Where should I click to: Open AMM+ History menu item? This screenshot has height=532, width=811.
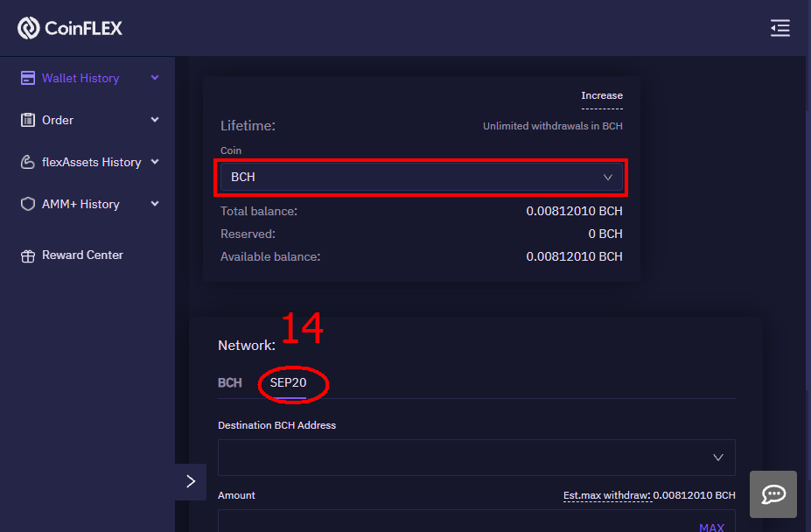[x=80, y=204]
